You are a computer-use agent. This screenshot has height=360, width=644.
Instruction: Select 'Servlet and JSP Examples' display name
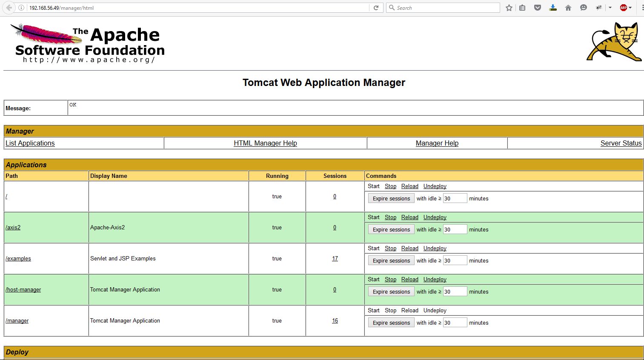coord(123,259)
